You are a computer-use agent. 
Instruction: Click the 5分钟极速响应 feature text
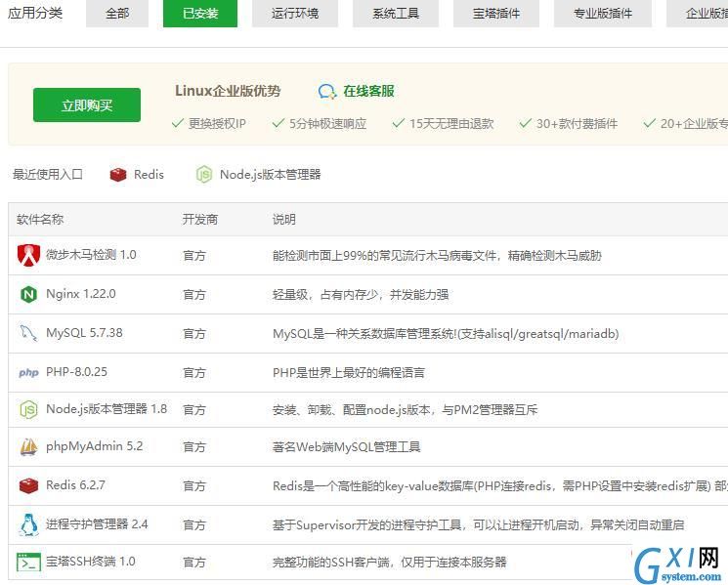pos(327,124)
